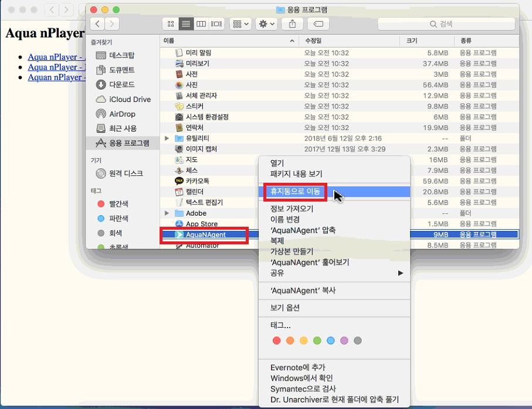Choose 휴지통으로 이동 from context menu

(334, 192)
